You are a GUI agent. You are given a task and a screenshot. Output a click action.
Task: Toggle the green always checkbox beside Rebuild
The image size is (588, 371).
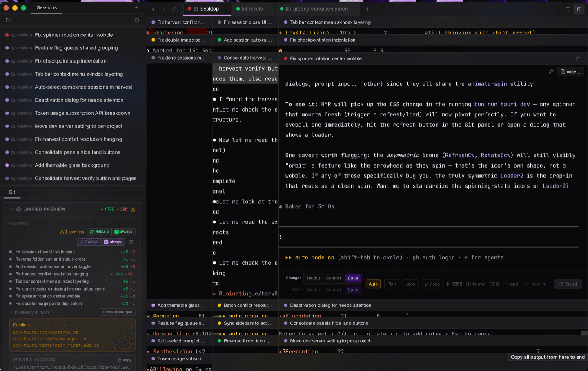tap(123, 232)
